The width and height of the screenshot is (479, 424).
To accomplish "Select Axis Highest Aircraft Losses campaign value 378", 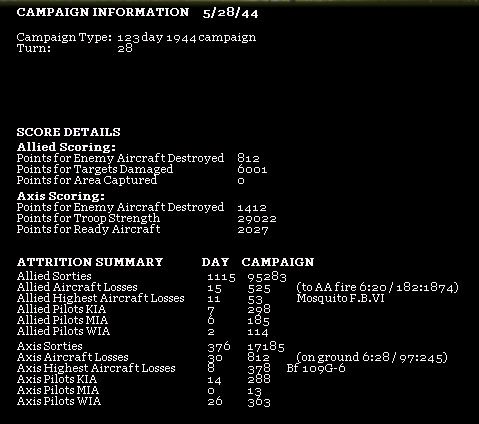I will click(259, 369).
